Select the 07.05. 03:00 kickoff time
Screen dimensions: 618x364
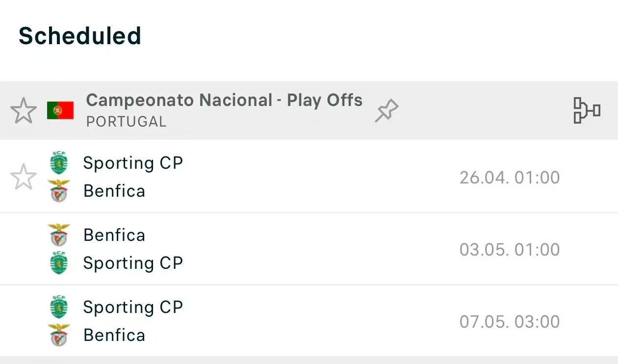509,322
